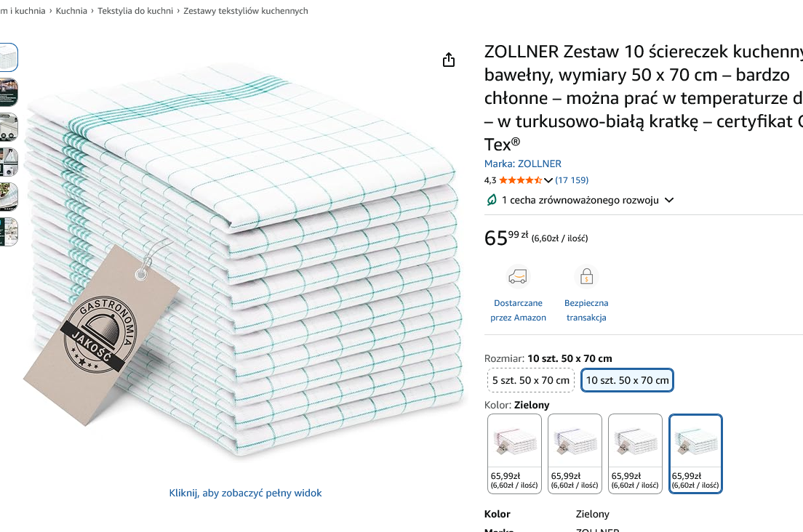This screenshot has height=532, width=803.
Task: Click the Amazon delivery truck icon
Action: [x=517, y=277]
